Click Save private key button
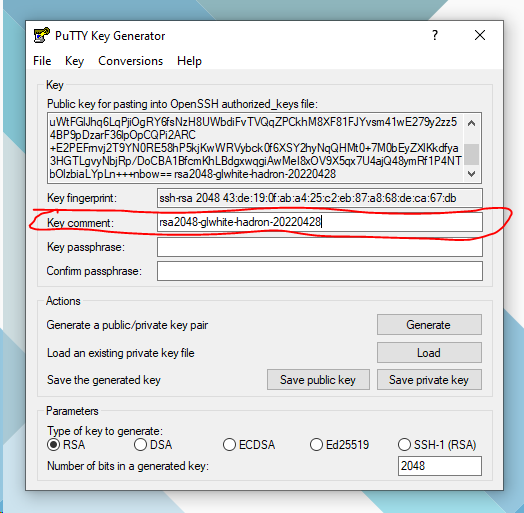 point(429,380)
